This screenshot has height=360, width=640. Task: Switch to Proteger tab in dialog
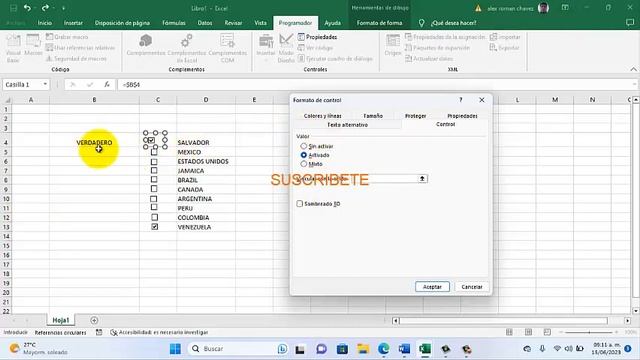(416, 116)
